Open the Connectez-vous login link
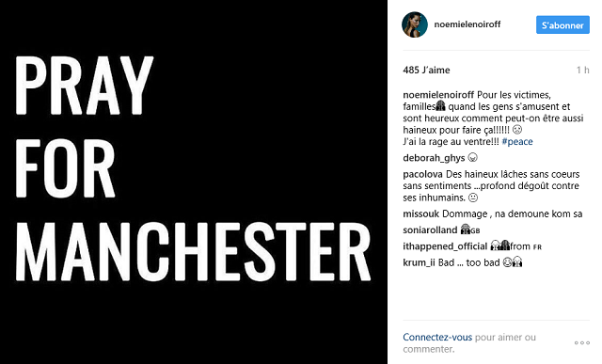This screenshot has height=364, width=602. pos(437,337)
